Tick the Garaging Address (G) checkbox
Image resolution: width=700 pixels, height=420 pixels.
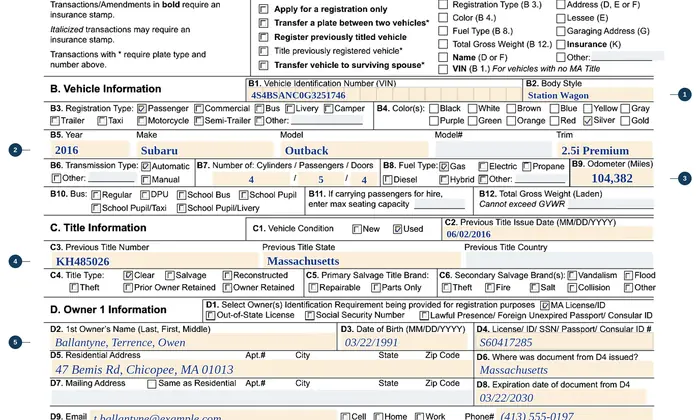561,31
